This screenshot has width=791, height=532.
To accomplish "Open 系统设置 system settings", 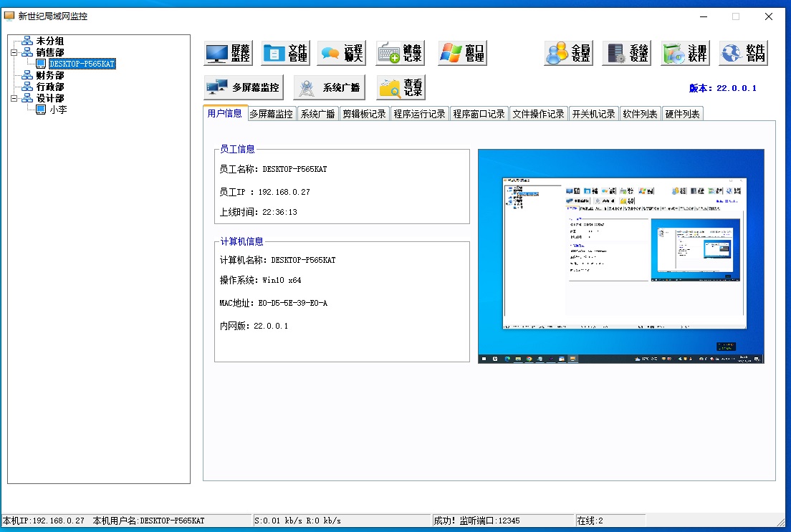I will pyautogui.click(x=626, y=53).
